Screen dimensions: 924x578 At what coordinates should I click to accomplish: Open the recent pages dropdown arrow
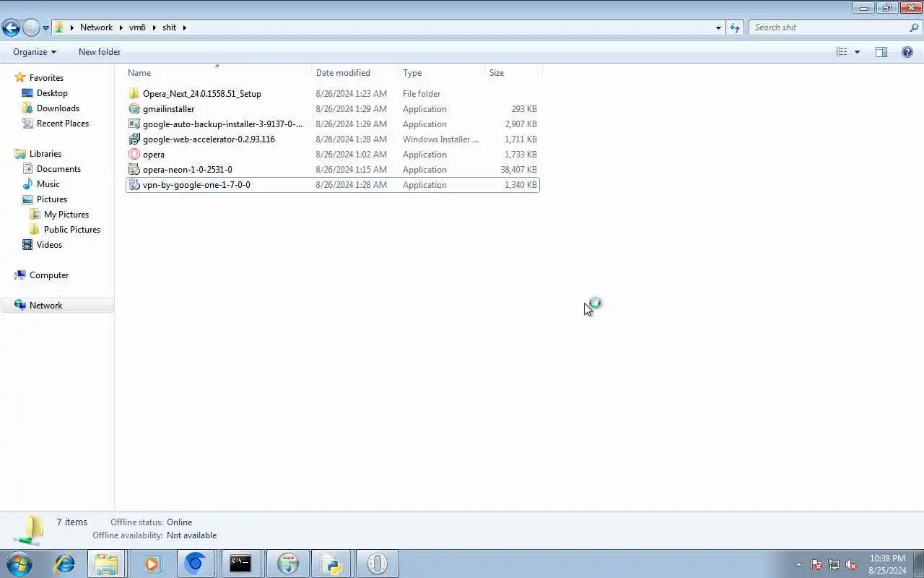click(x=45, y=28)
